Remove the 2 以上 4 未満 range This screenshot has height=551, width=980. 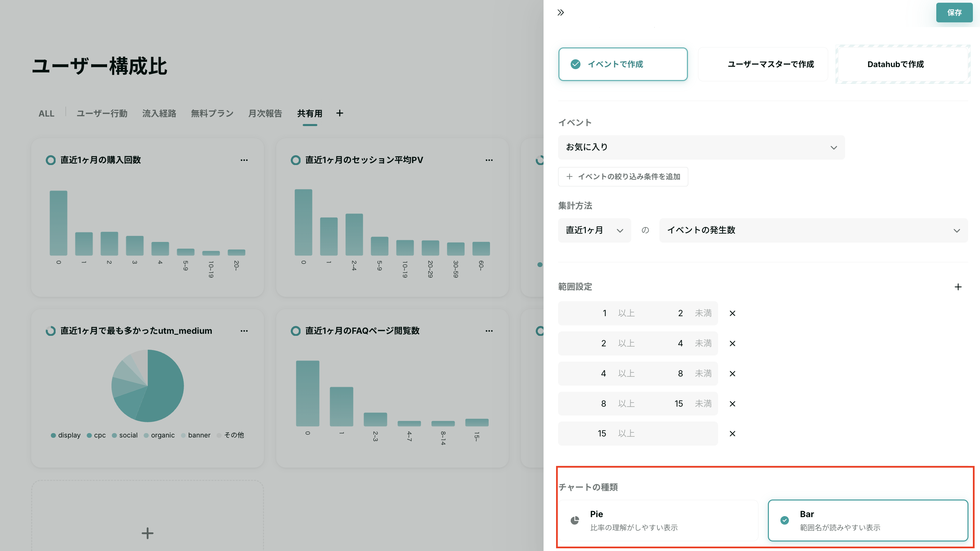(732, 343)
